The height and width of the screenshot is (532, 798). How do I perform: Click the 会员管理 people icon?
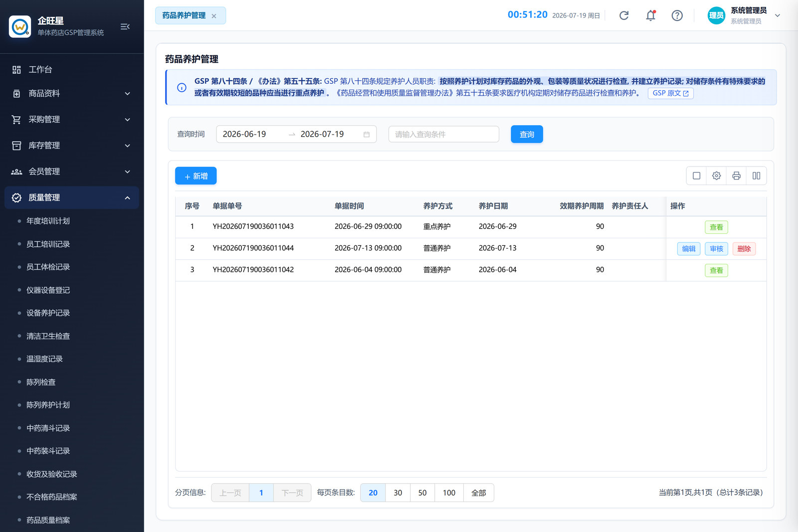(x=16, y=172)
